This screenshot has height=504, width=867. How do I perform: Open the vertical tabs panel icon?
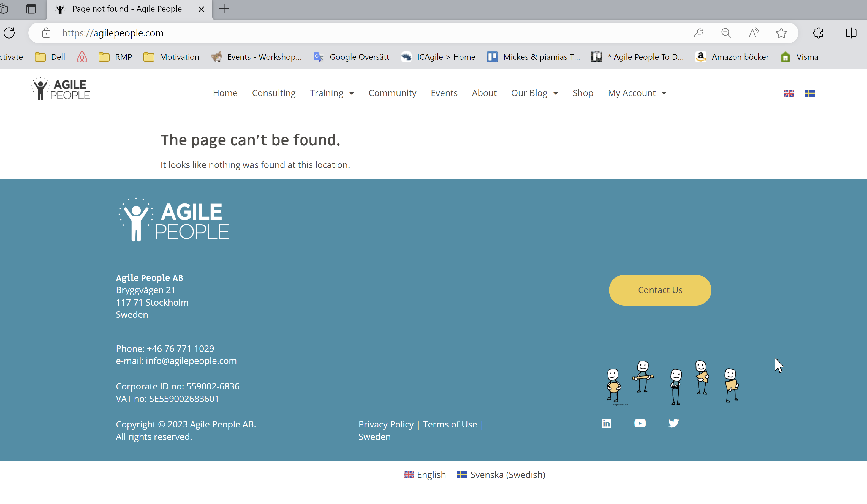pos(31,9)
